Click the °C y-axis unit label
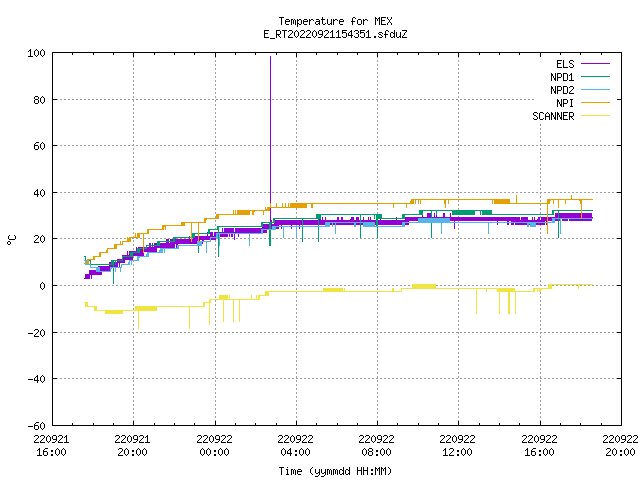Screen dimensions: 640x480 pyautogui.click(x=11, y=240)
